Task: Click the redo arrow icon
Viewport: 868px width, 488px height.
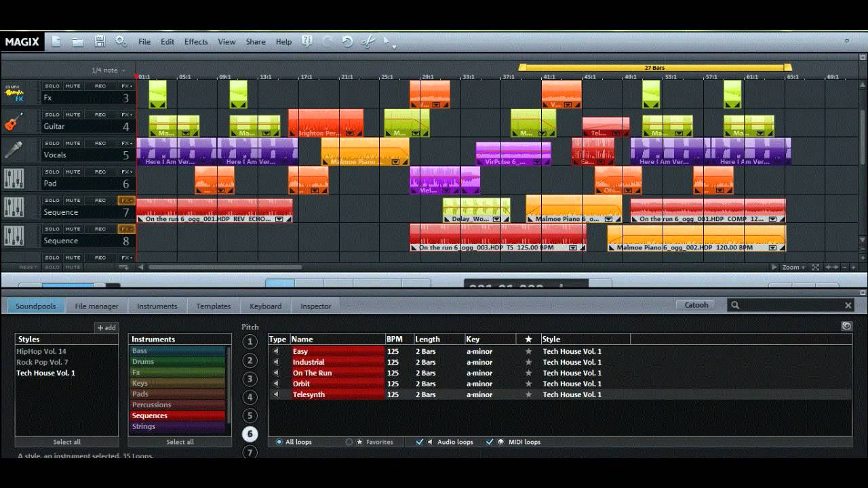Action: (328, 41)
